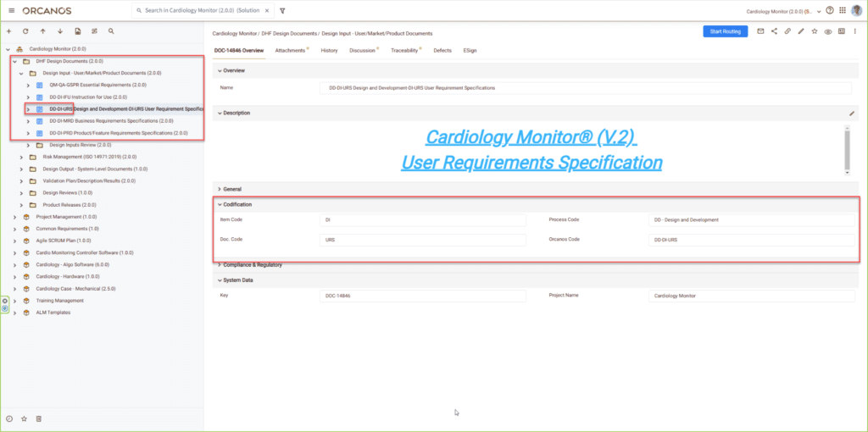Open the tree settings sliders icon
The height and width of the screenshot is (432, 868).
pyautogui.click(x=94, y=31)
